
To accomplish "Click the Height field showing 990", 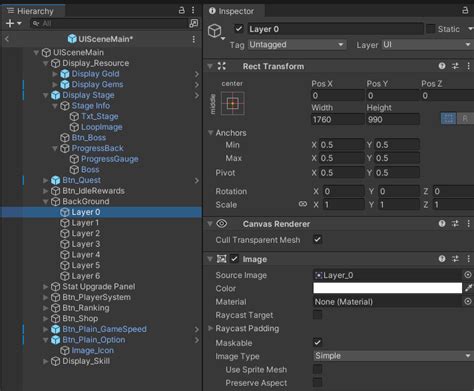I will pyautogui.click(x=393, y=119).
